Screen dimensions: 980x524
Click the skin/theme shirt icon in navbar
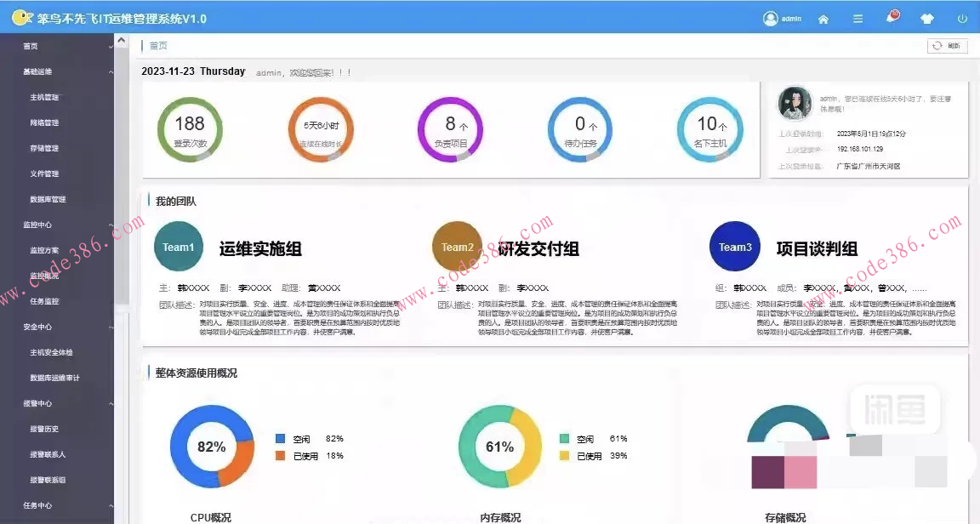pos(926,17)
